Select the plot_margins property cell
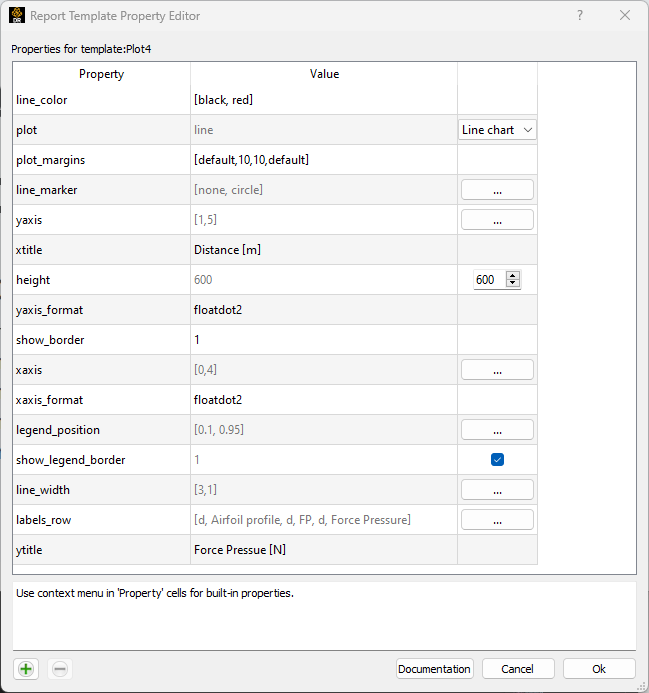 pyautogui.click(x=102, y=160)
